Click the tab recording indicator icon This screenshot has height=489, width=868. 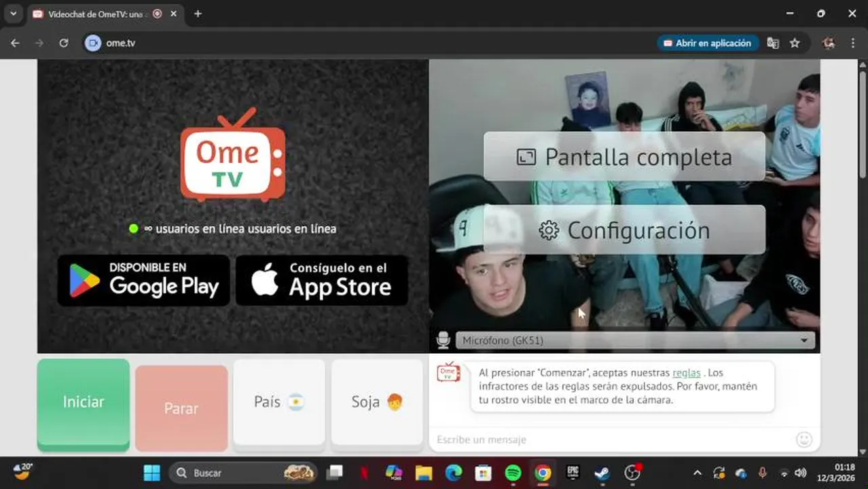click(158, 14)
